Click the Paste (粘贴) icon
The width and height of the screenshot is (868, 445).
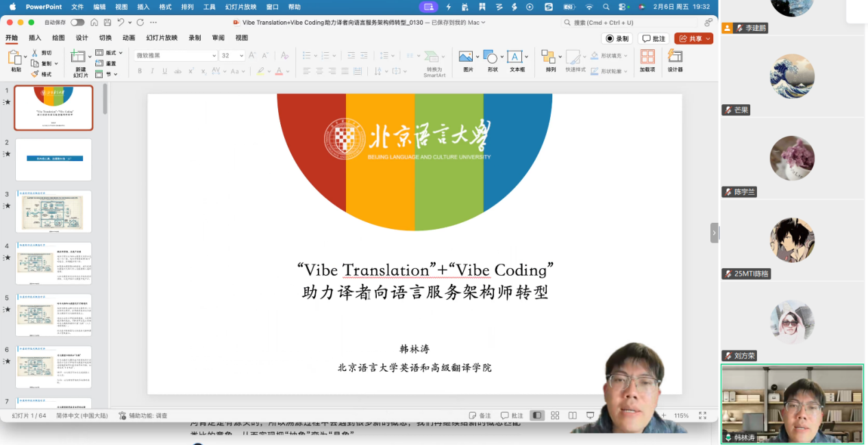(15, 60)
